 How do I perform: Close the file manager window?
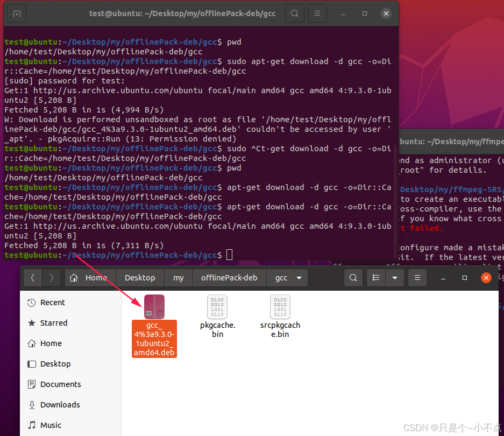pos(486,278)
